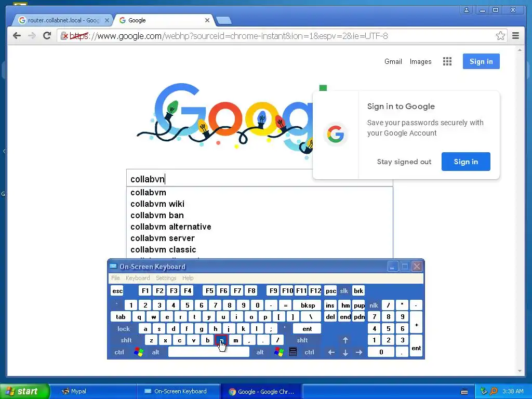Open the Keyboard menu

pos(137,278)
